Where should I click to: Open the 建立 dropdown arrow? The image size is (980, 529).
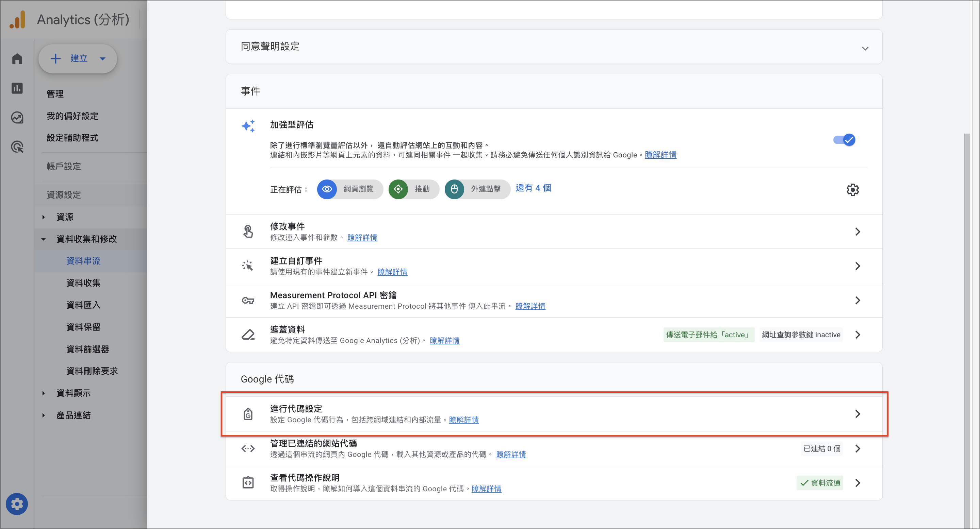102,58
